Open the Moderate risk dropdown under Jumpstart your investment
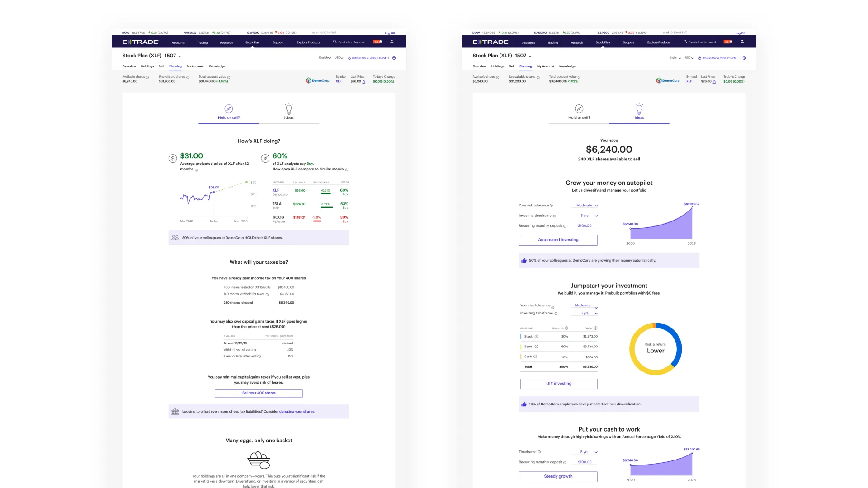This screenshot has width=868, height=488. [585, 305]
